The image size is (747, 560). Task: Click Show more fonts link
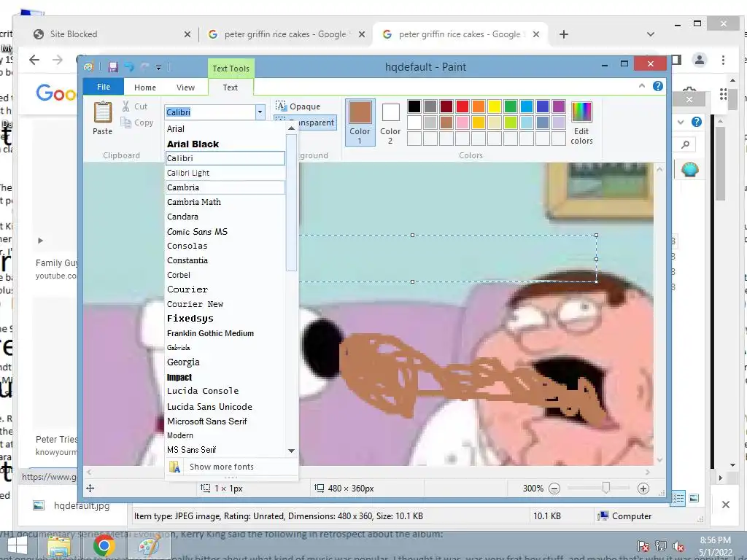(x=231, y=467)
